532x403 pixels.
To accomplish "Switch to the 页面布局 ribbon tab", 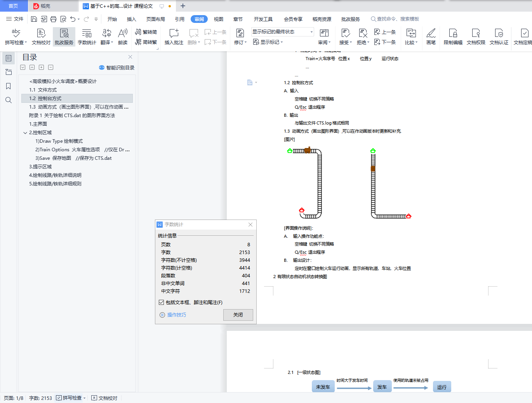I will click(x=156, y=19).
